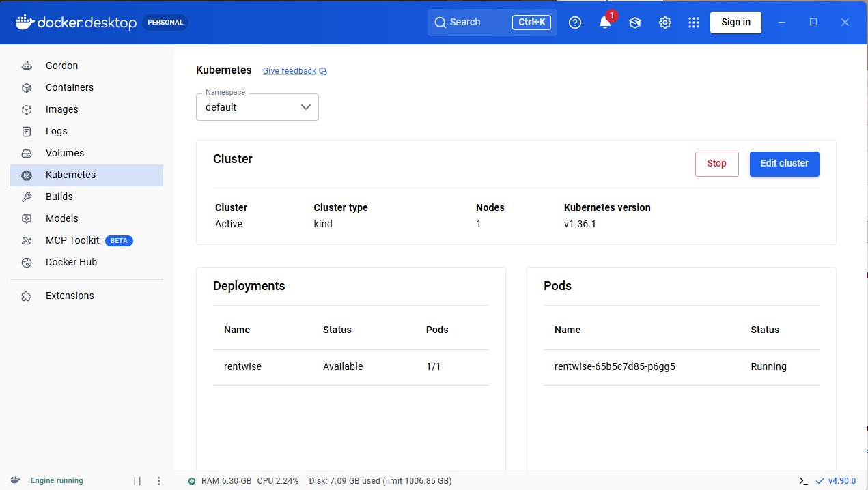Click the Gordon sidebar icon
The height and width of the screenshot is (490, 868).
pos(27,66)
